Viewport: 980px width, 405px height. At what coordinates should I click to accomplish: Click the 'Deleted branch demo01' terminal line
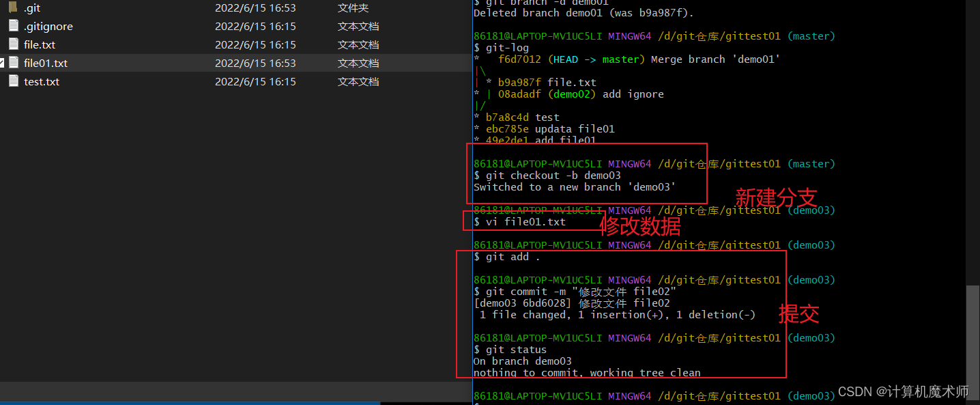(x=583, y=13)
